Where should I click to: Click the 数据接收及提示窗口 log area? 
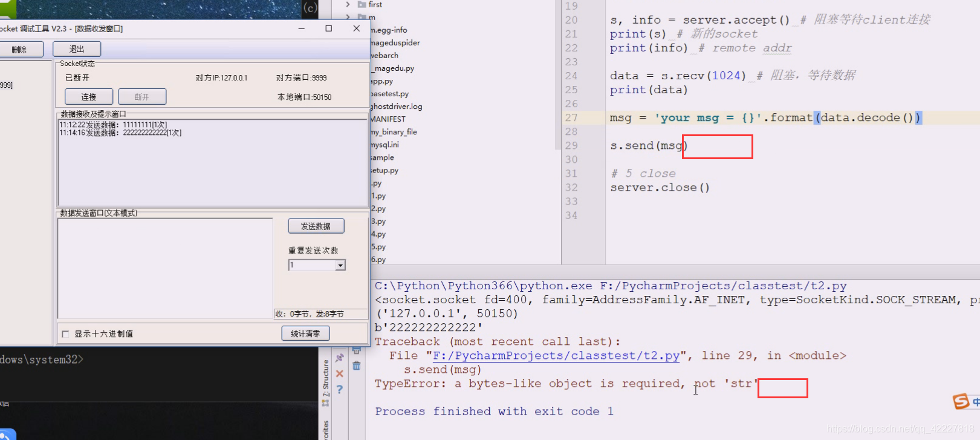tap(212, 163)
